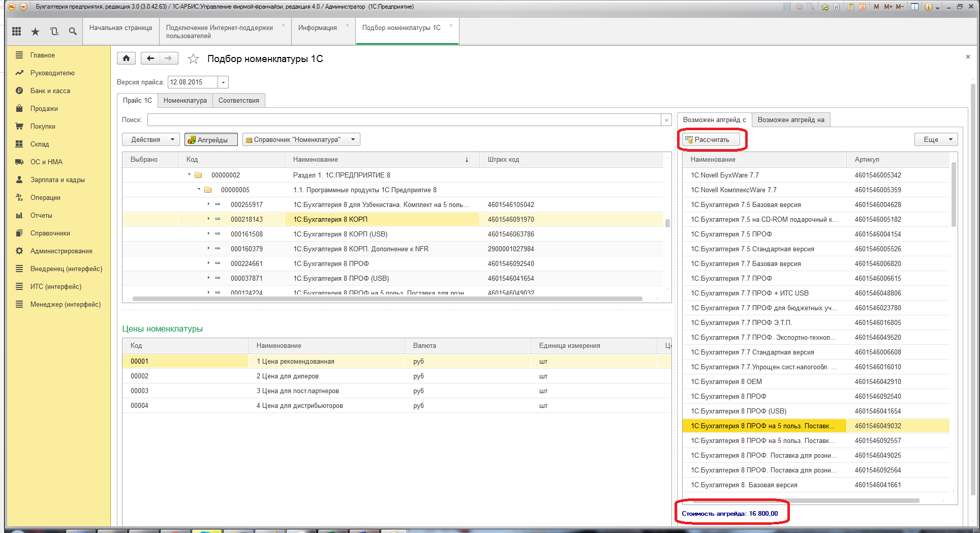Switch to the Информация tab
This screenshot has height=533, width=980.
pos(318,28)
